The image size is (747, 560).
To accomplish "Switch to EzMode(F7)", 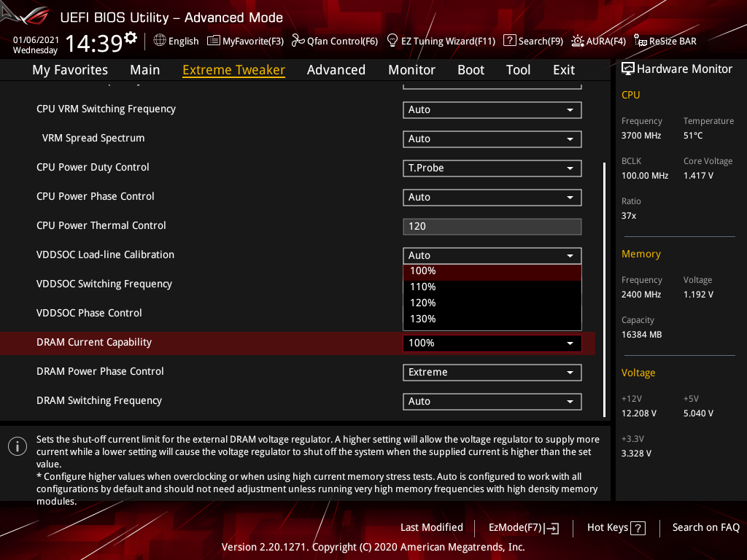I will (524, 528).
